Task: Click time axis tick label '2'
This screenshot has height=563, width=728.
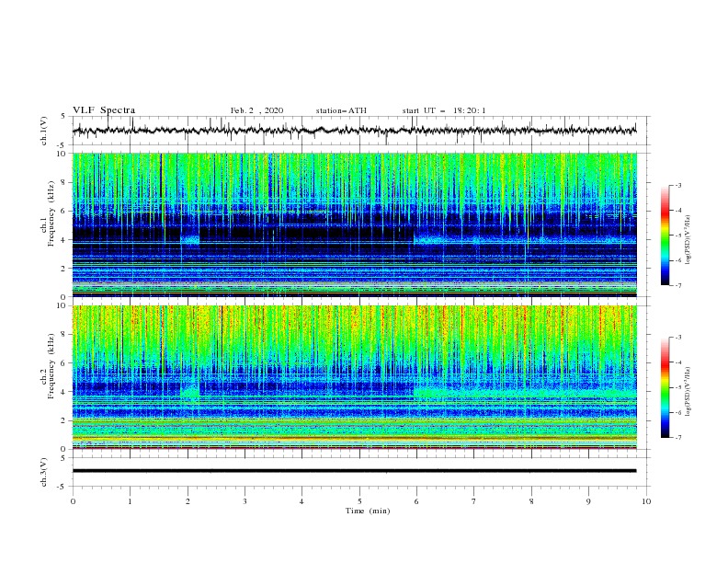Action: pyautogui.click(x=188, y=501)
